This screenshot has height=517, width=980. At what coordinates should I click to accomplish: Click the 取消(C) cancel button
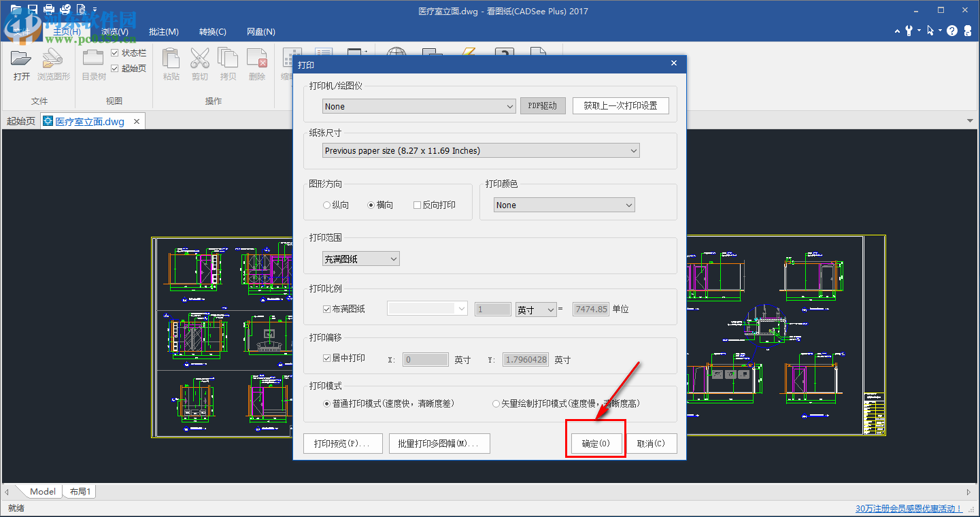[x=652, y=444]
